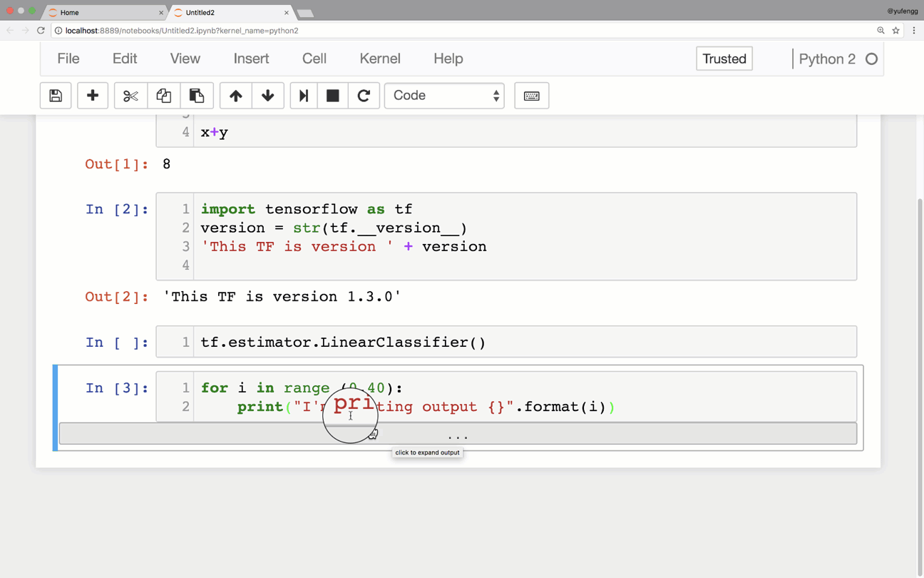This screenshot has height=578, width=924.
Task: Cut selected cell using the scissors icon
Action: coord(130,96)
